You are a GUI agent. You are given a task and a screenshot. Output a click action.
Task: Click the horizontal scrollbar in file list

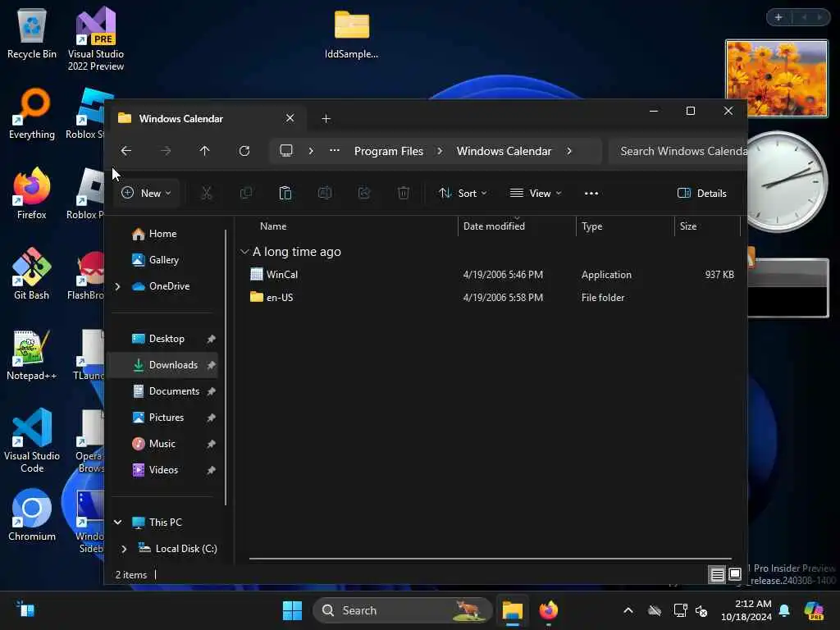[x=491, y=558]
